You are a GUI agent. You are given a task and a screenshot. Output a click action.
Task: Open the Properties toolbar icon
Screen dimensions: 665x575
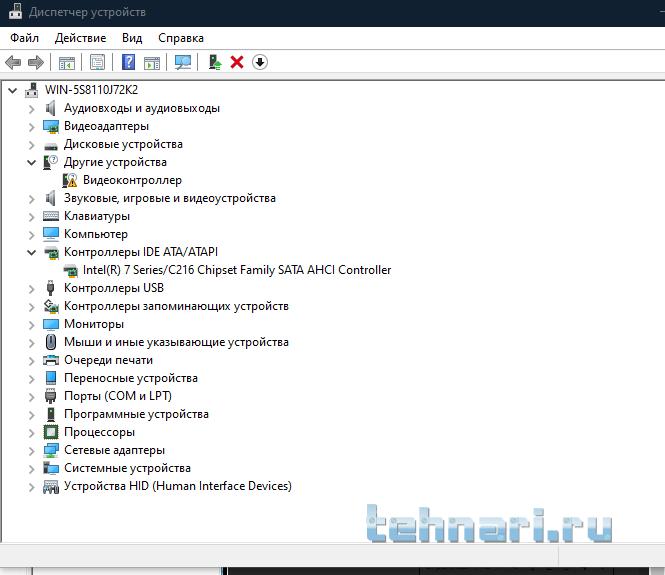[98, 63]
